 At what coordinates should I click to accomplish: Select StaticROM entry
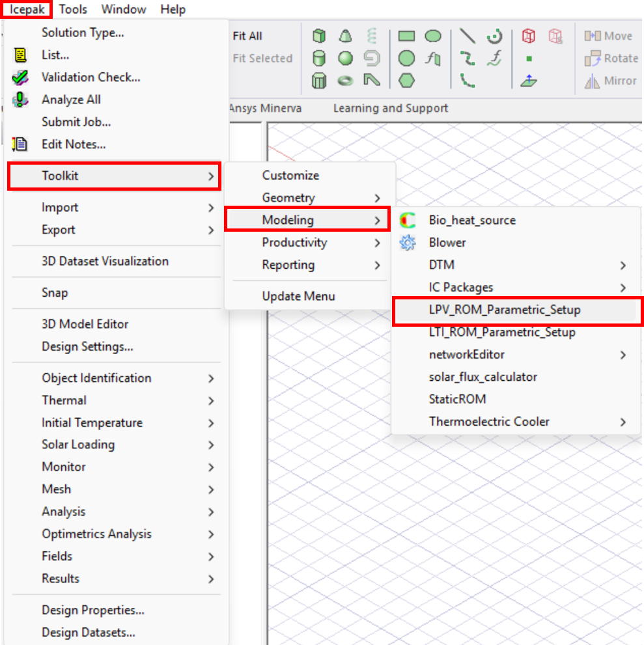click(x=516, y=399)
